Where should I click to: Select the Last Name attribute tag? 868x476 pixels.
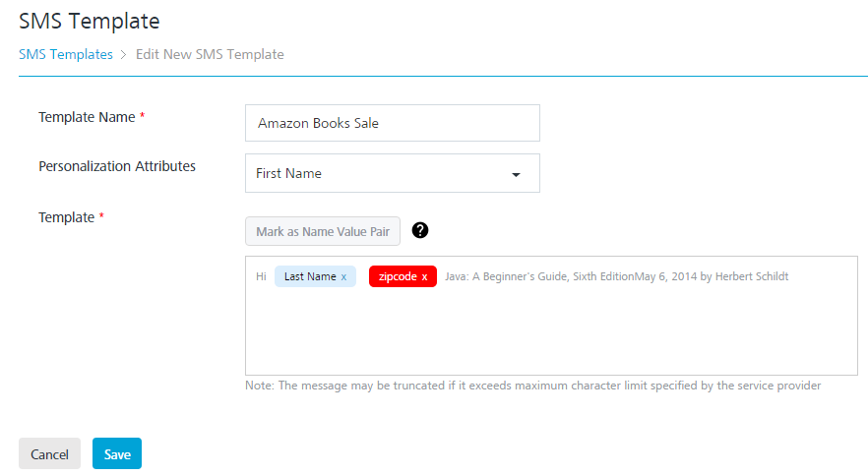click(309, 277)
